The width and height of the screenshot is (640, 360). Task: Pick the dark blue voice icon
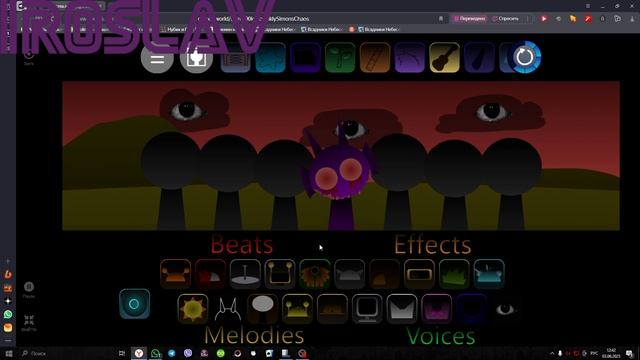(471, 309)
